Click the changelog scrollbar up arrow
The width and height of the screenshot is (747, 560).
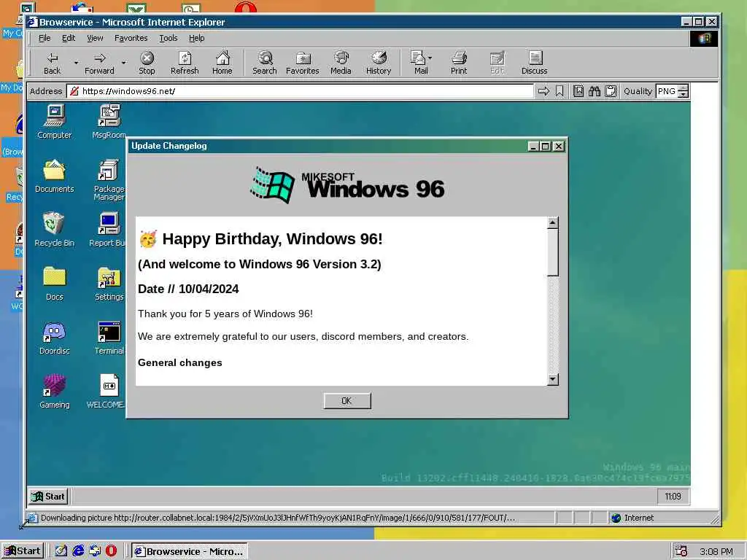(x=553, y=222)
